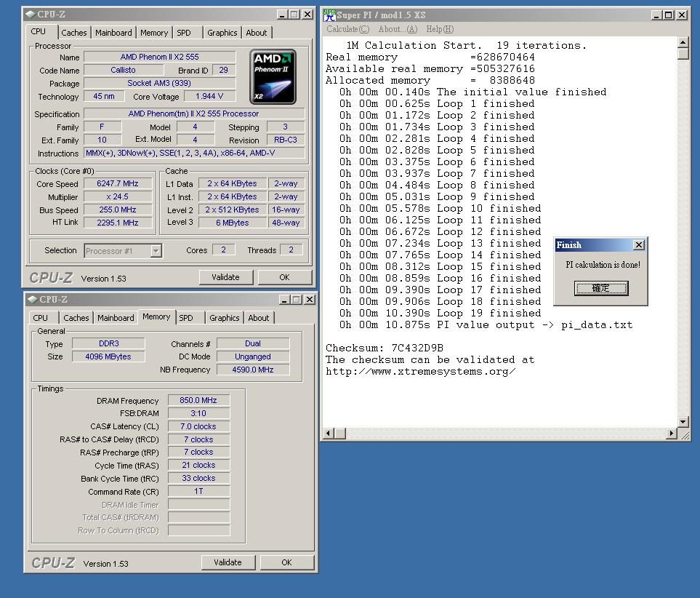700x598 pixels.
Task: Open Calculate menu in Super PI
Action: [x=347, y=29]
